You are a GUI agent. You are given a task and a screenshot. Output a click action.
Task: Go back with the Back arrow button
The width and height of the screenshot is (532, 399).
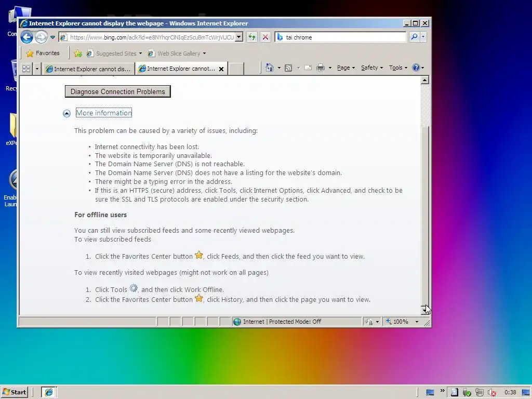26,37
